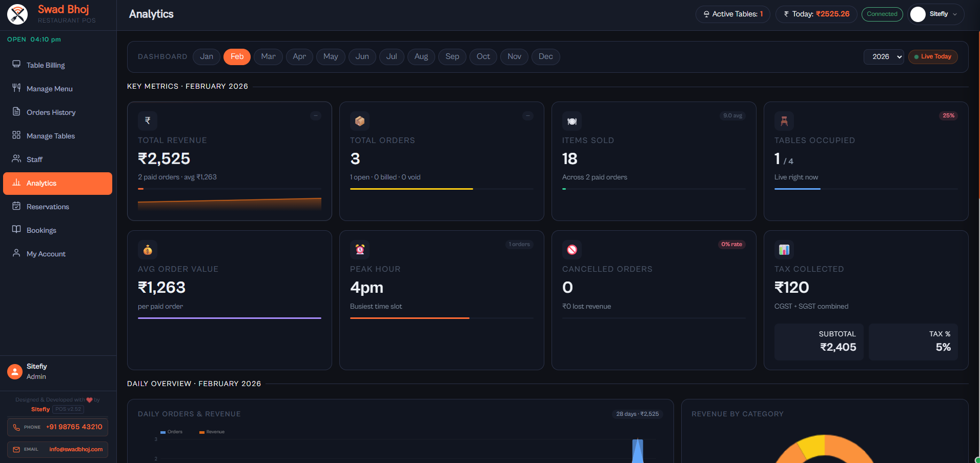Toggle Live Today mode

933,56
